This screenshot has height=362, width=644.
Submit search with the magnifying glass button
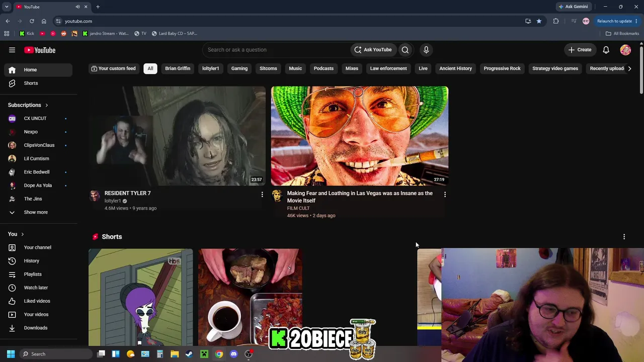405,50
